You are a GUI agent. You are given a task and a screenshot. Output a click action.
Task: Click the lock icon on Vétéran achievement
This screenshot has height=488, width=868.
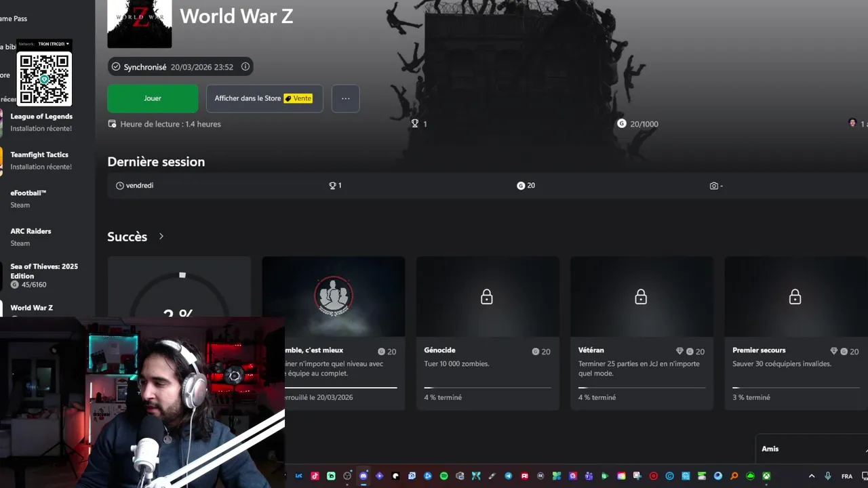(641, 297)
